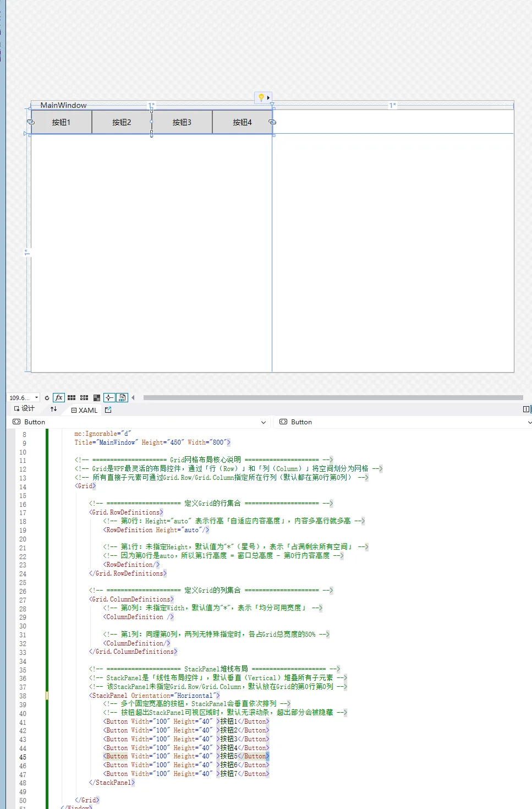532x809 pixels.
Task: Click <Grid.RowDefinitions> on line 17
Action: click(126, 512)
